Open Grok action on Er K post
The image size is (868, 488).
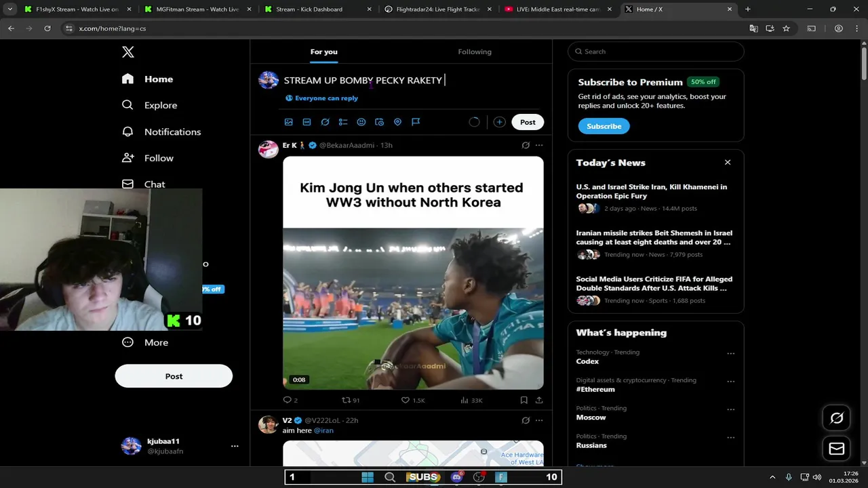pyautogui.click(x=526, y=145)
